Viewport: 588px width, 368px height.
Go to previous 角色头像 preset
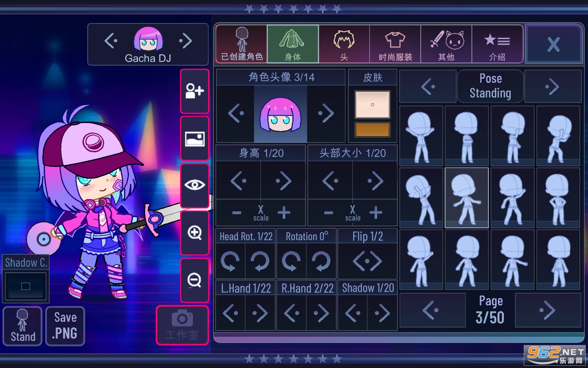tap(236, 114)
